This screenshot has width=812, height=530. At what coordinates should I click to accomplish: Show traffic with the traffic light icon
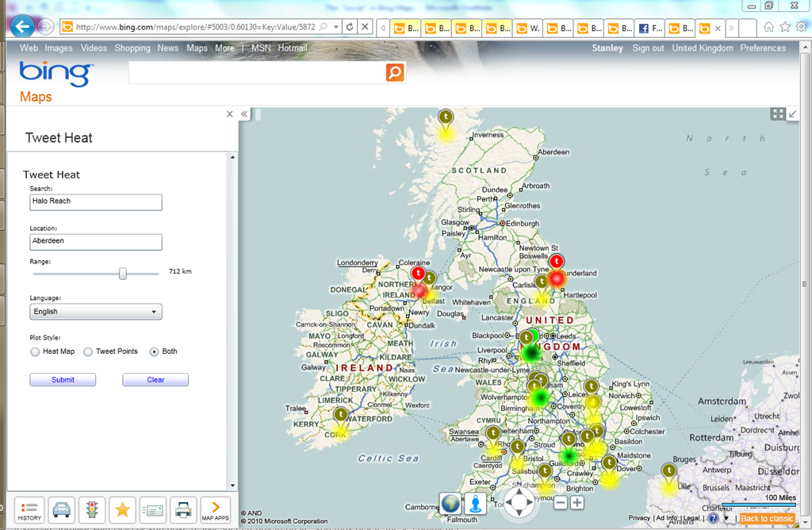tap(92, 510)
